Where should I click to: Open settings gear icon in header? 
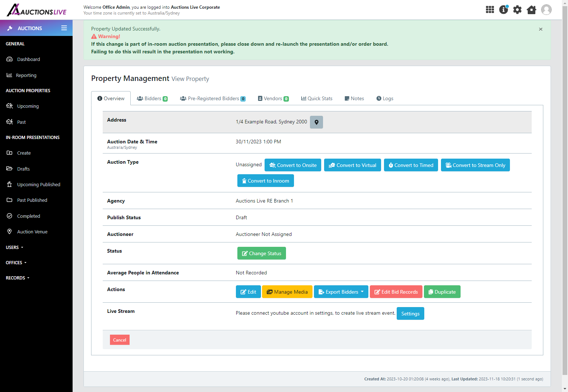(518, 10)
